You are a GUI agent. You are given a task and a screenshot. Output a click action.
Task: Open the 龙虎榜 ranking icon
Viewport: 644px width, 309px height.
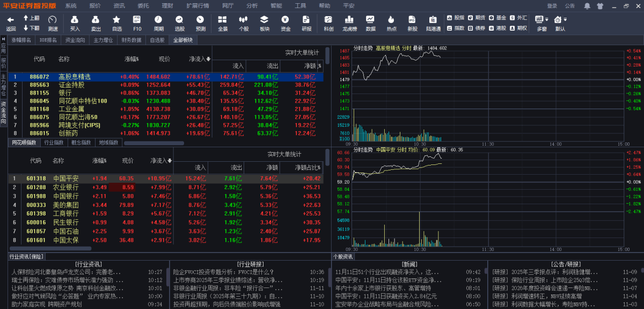tap(350, 22)
